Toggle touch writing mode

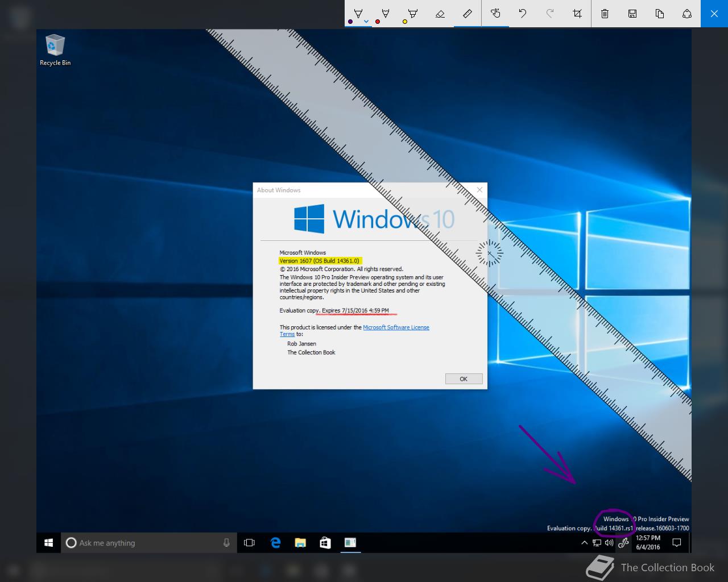pyautogui.click(x=495, y=14)
